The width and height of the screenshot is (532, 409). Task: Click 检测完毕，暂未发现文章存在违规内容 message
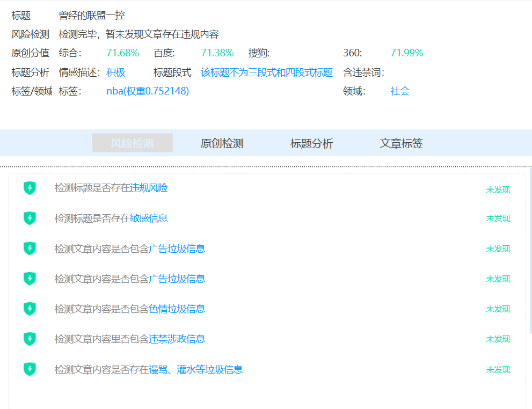point(139,34)
